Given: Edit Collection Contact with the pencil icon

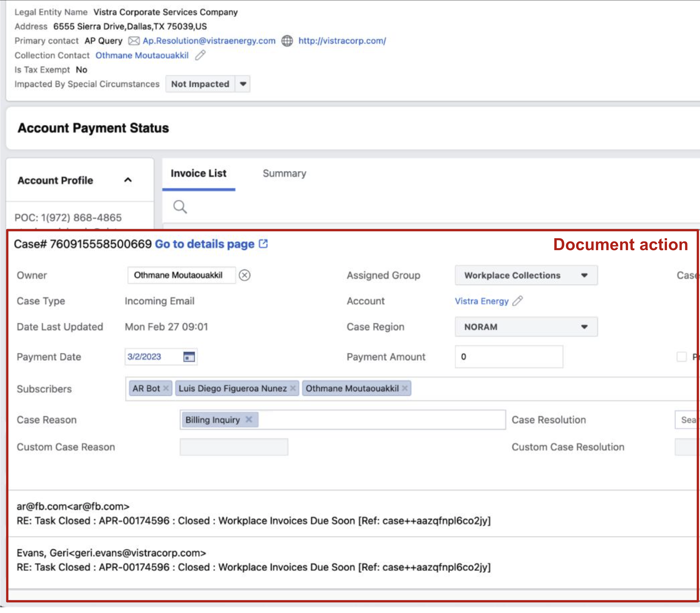Looking at the screenshot, I should (x=199, y=55).
